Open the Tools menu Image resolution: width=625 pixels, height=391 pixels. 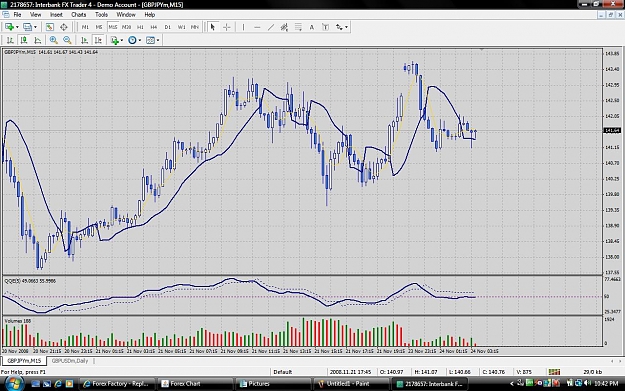[x=101, y=15]
